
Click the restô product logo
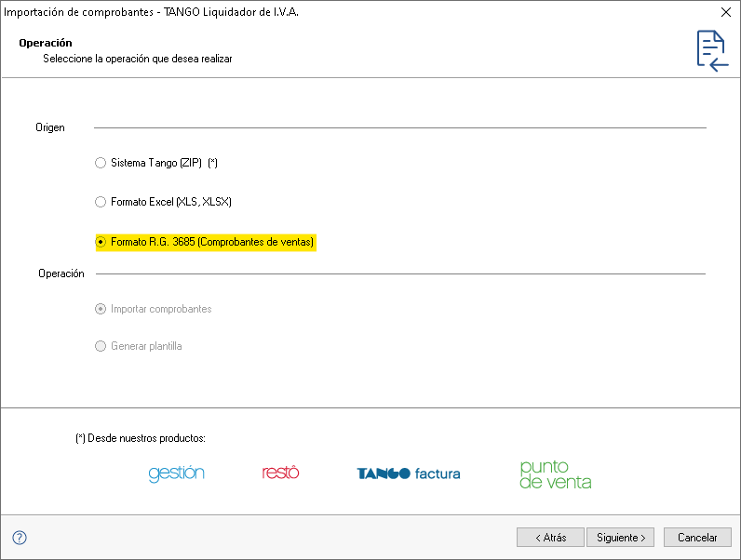click(281, 472)
